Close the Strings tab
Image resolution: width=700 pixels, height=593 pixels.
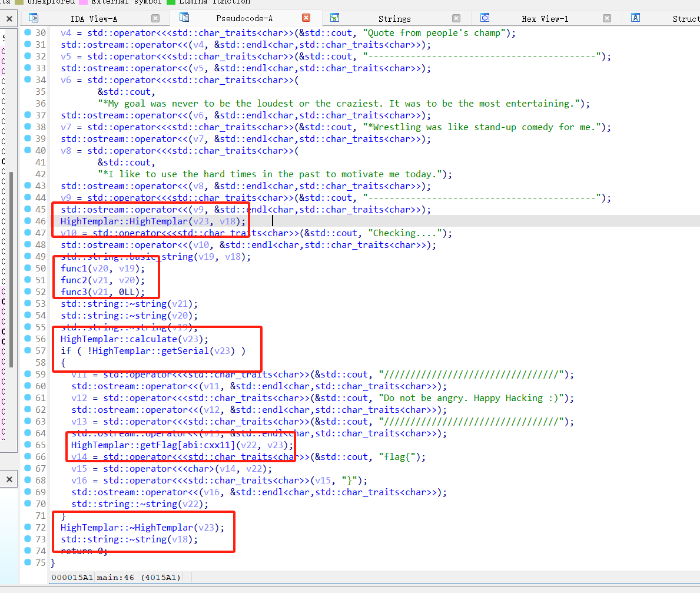point(456,18)
